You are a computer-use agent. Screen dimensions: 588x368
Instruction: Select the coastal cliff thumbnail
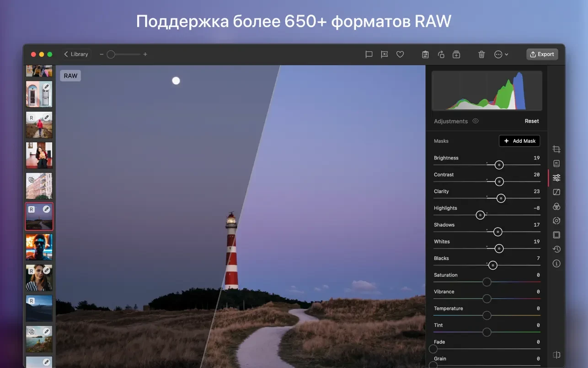[39, 339]
